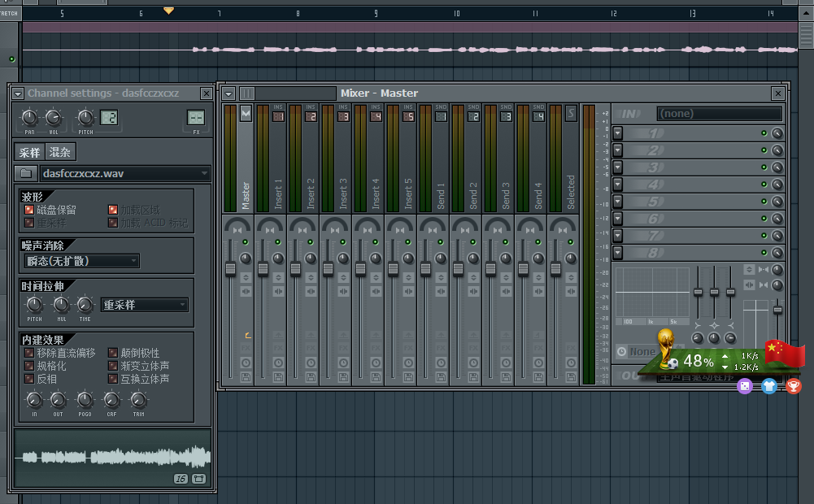Enable the 移除直流偏移 checkbox
814x504 pixels.
pos(29,353)
